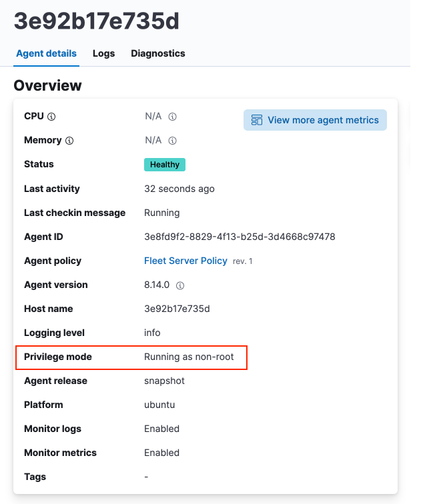The height and width of the screenshot is (504, 421).
Task: Click dashboard icon inside agent metrics button
Action: pyautogui.click(x=257, y=121)
